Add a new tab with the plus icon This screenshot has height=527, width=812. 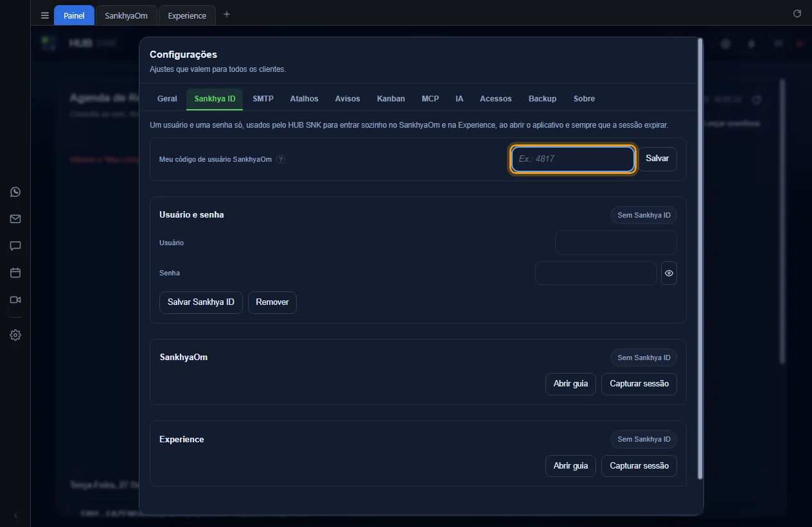click(x=226, y=14)
